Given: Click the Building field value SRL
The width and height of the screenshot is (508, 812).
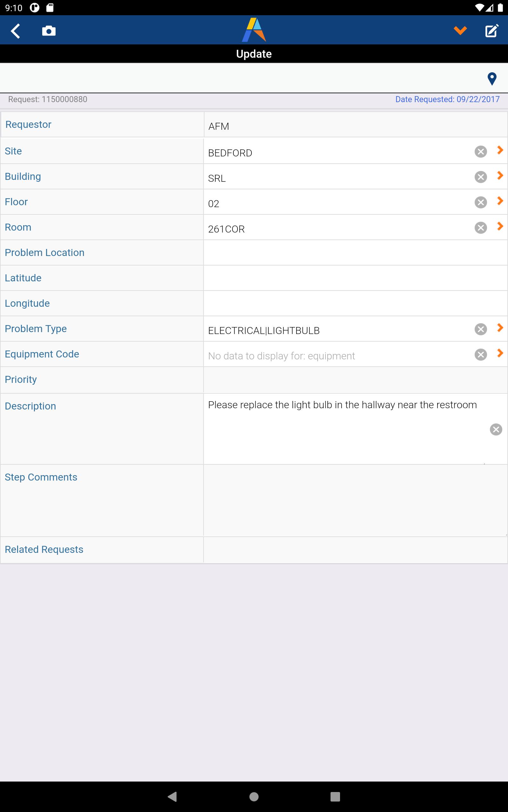Looking at the screenshot, I should pyautogui.click(x=217, y=179).
